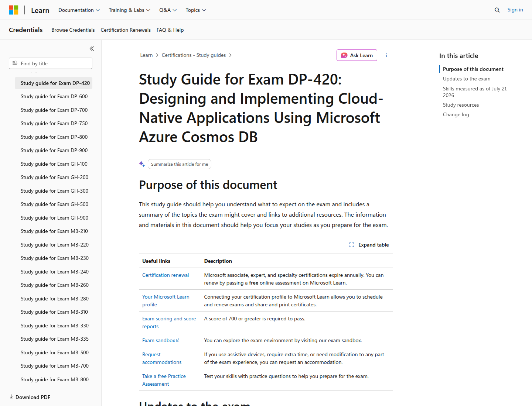Select Study guide for Exam DP-700
The width and height of the screenshot is (532, 406).
click(x=54, y=110)
